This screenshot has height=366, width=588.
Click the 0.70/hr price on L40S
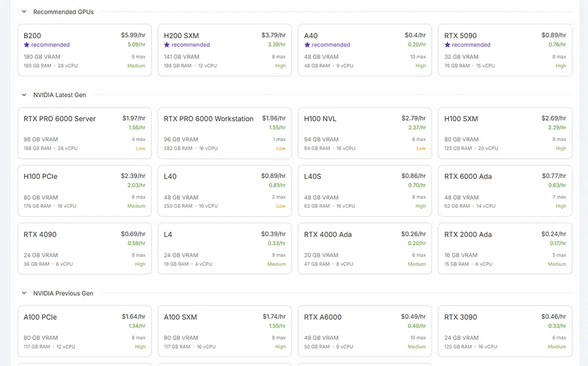417,185
